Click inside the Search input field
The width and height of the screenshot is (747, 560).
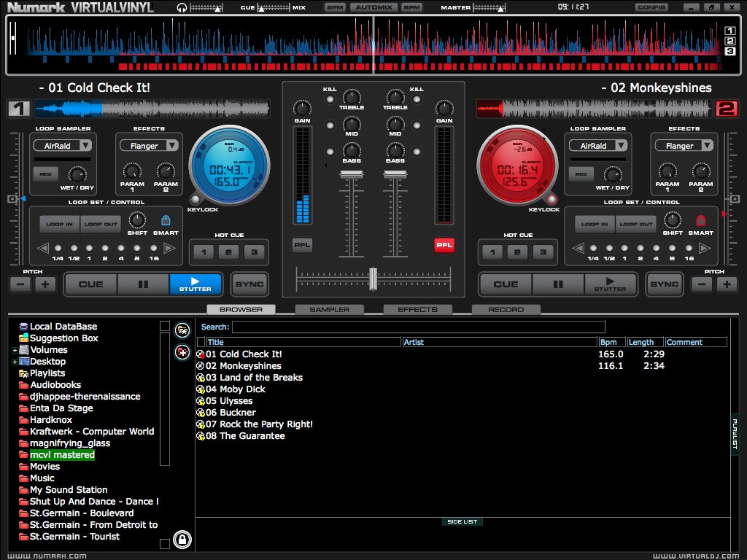point(419,326)
